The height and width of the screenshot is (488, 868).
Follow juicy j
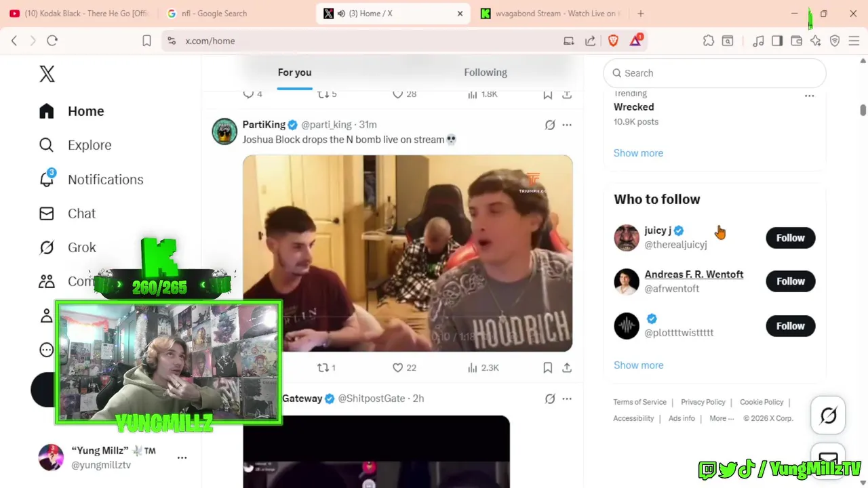(790, 238)
